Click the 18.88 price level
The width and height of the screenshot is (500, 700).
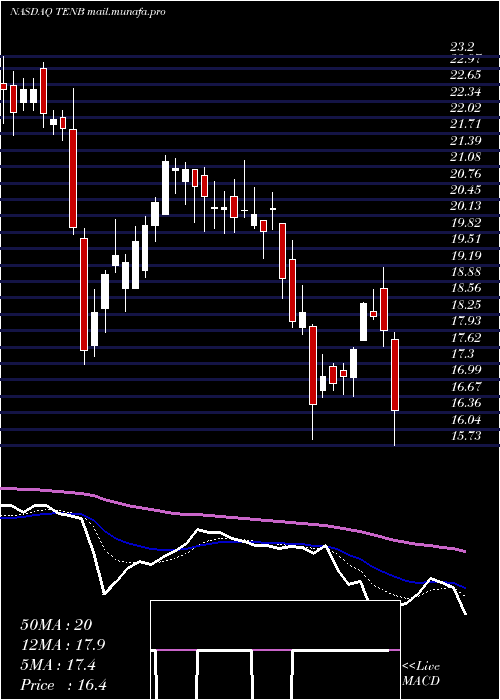point(466,272)
